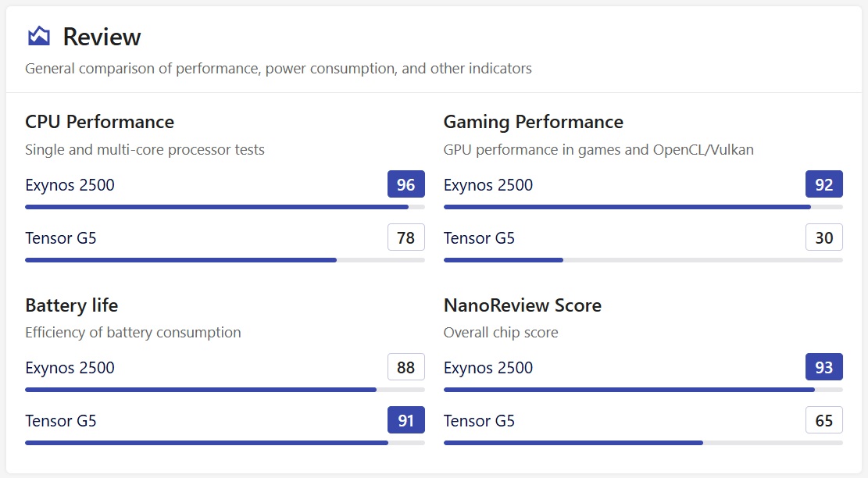Click the NanoReview Score heading
Image resolution: width=868 pixels, height=478 pixels.
click(x=522, y=305)
